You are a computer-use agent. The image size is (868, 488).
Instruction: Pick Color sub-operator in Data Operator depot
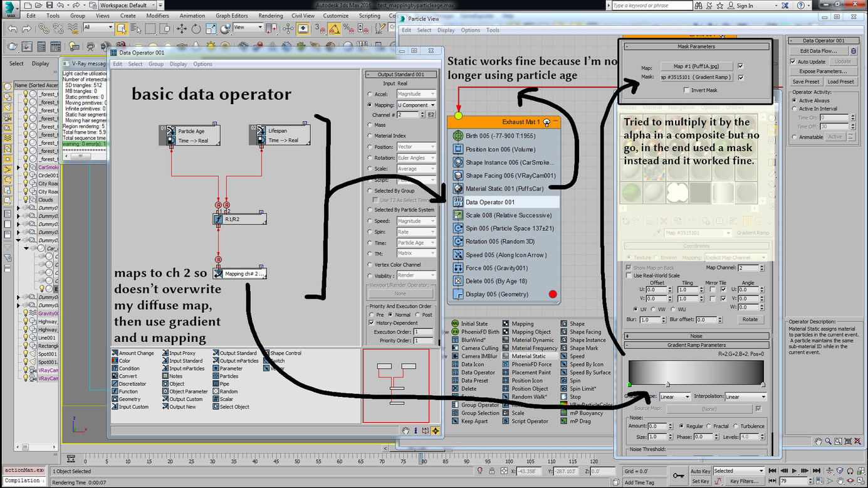pos(121,361)
